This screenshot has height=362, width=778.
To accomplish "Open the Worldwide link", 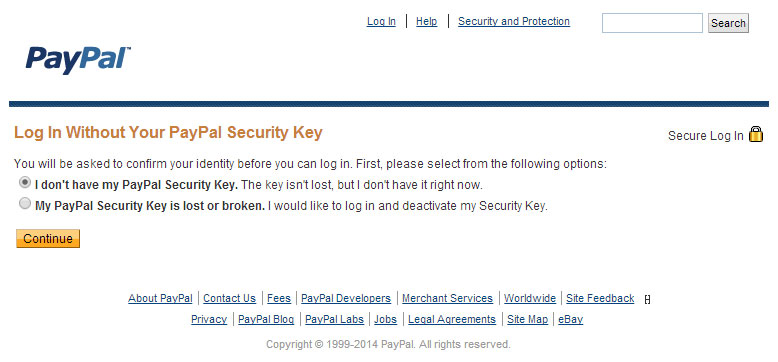I will (x=530, y=299).
